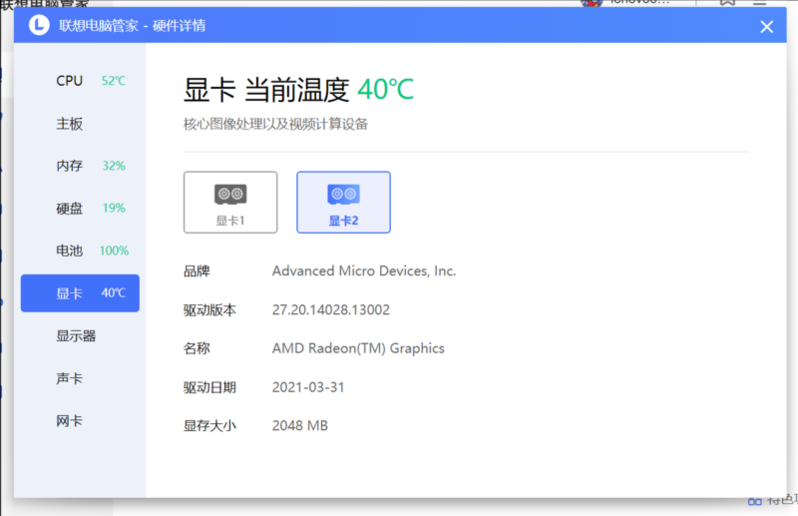
Task: Click the Advanced Micro Devices brand value
Action: tap(363, 271)
